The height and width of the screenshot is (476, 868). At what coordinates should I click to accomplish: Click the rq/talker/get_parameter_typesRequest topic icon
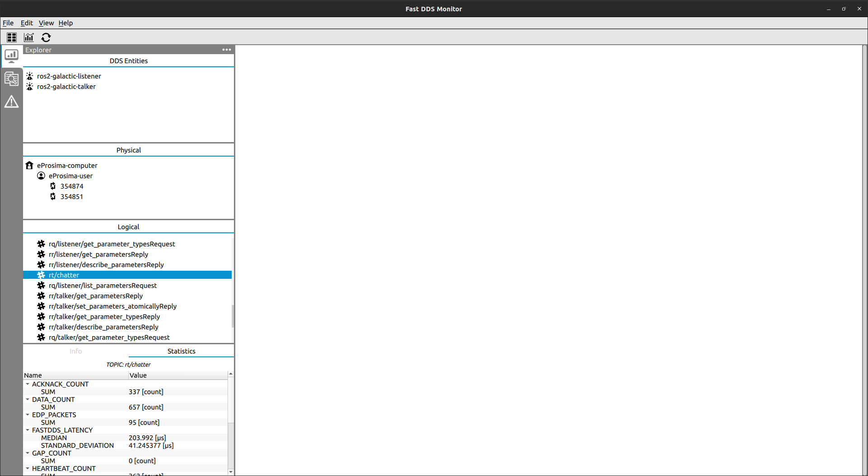tap(41, 337)
